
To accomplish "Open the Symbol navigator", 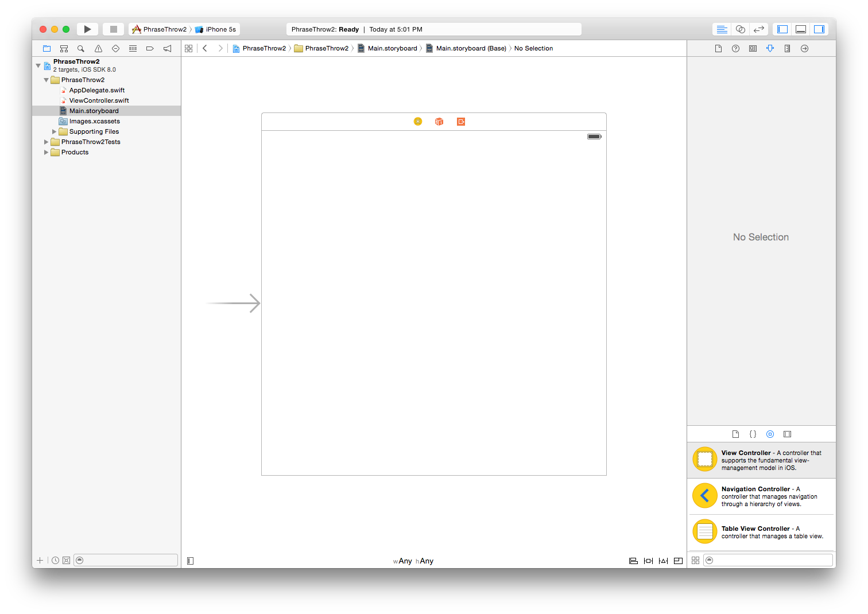I will (64, 49).
